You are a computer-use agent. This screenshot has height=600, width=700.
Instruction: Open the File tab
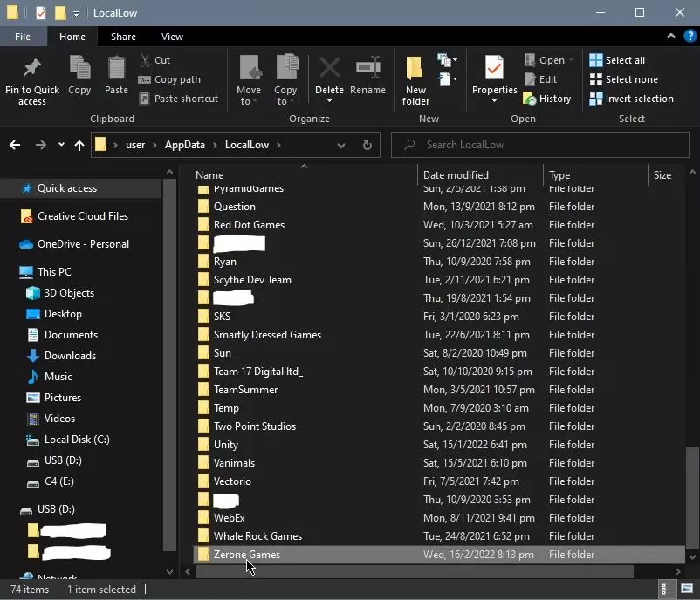point(23,37)
